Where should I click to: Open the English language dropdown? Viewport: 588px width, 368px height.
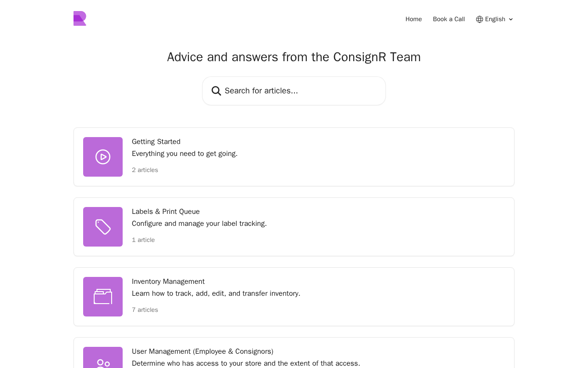(495, 19)
